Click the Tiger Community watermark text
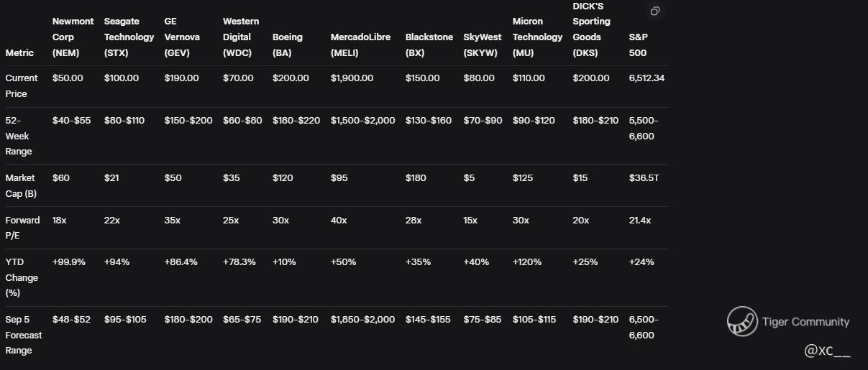This screenshot has height=370, width=868. point(805,322)
